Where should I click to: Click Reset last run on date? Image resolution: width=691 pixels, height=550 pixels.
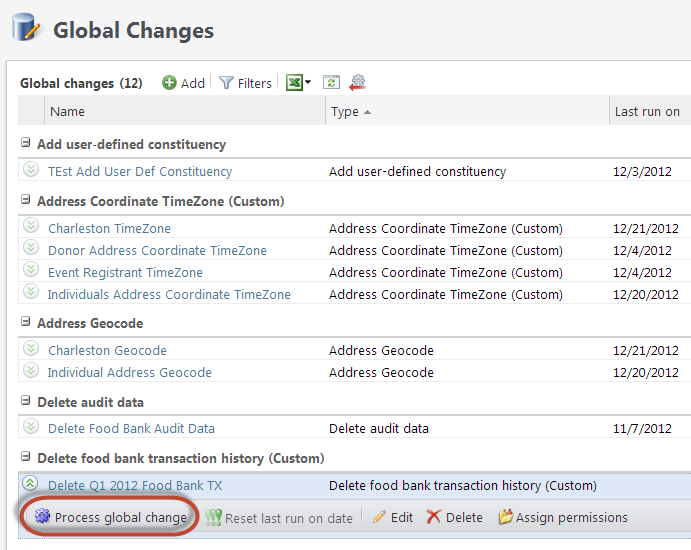[279, 517]
